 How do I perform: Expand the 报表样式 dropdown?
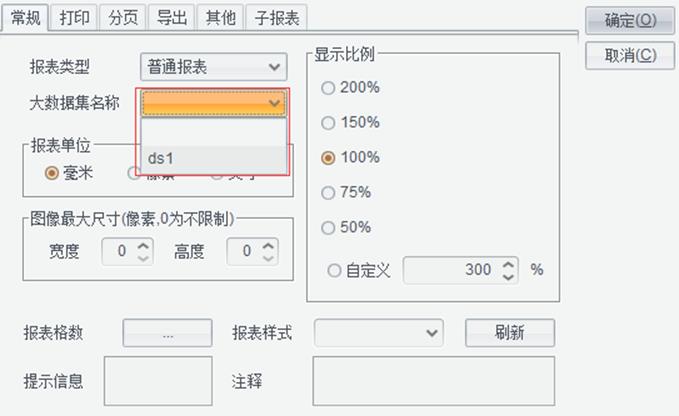(x=379, y=333)
